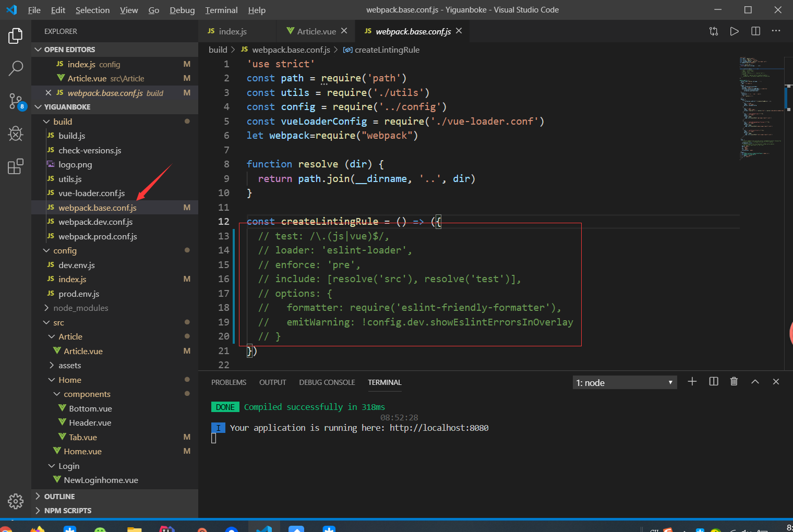Maximize the terminal panel size
Image resolution: width=793 pixels, height=532 pixels.
pos(755,382)
